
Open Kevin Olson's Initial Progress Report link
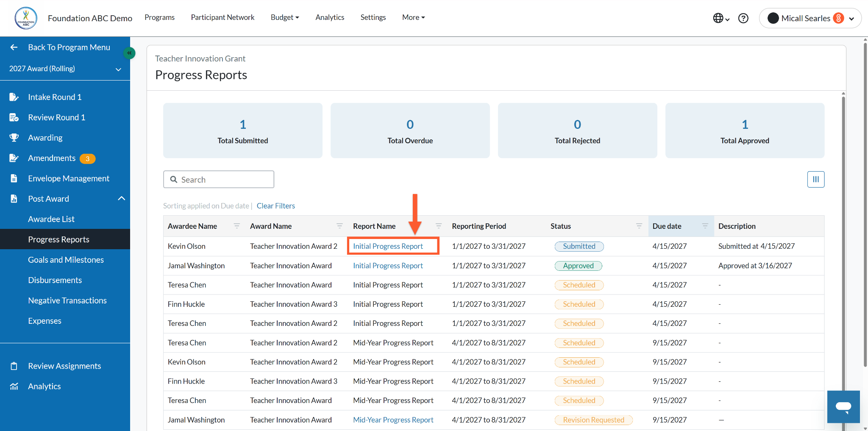388,246
